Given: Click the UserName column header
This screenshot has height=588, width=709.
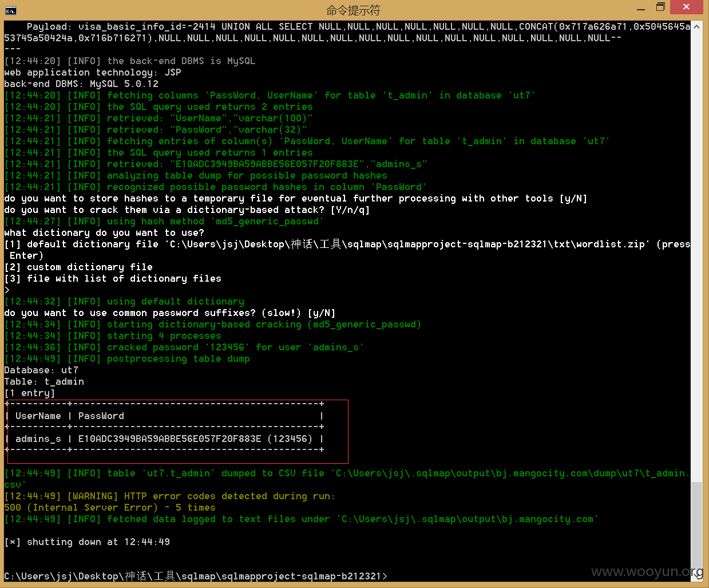Looking at the screenshot, I should (x=38, y=416).
